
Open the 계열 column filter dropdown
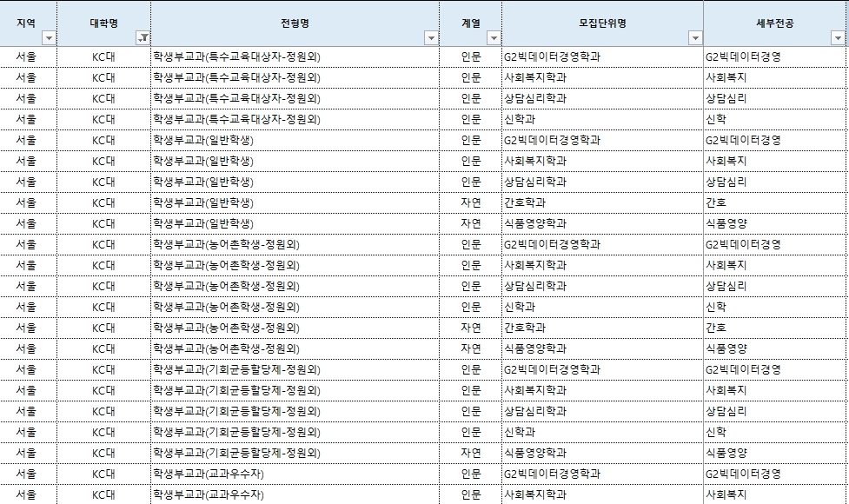pyautogui.click(x=494, y=38)
